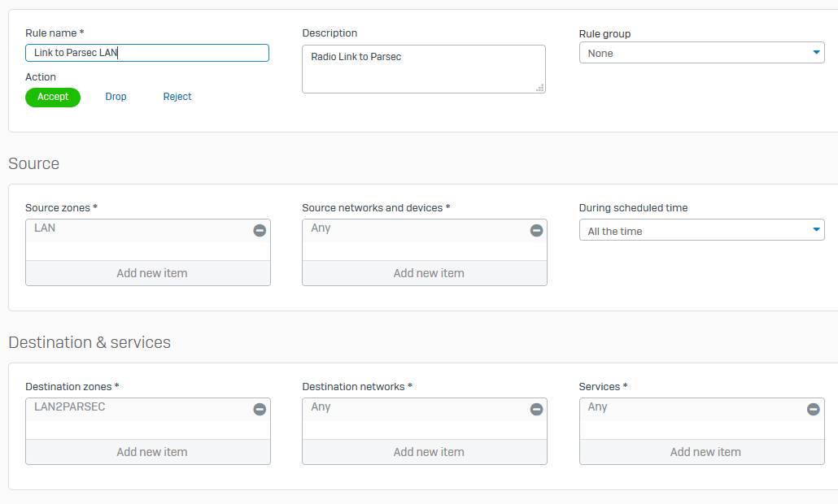Viewport: 838px width, 504px height.
Task: Select the LAN source zone entry
Action: point(46,228)
